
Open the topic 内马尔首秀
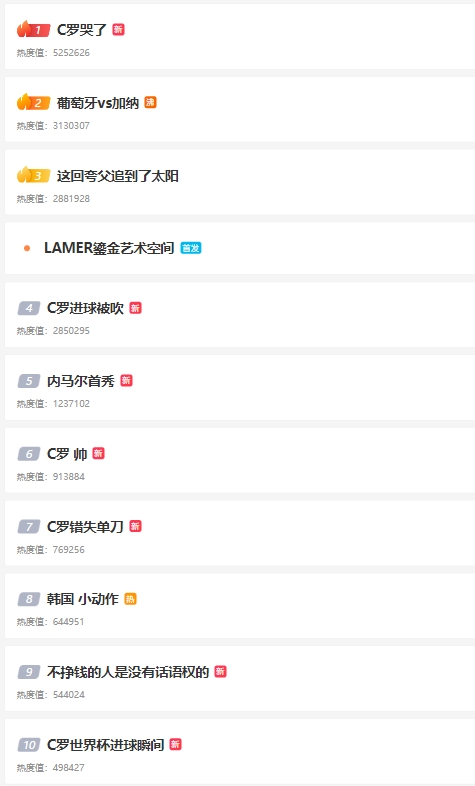[x=81, y=381]
